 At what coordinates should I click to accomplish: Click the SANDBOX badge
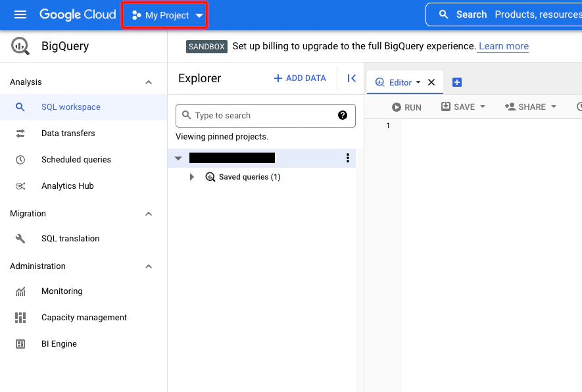[206, 47]
